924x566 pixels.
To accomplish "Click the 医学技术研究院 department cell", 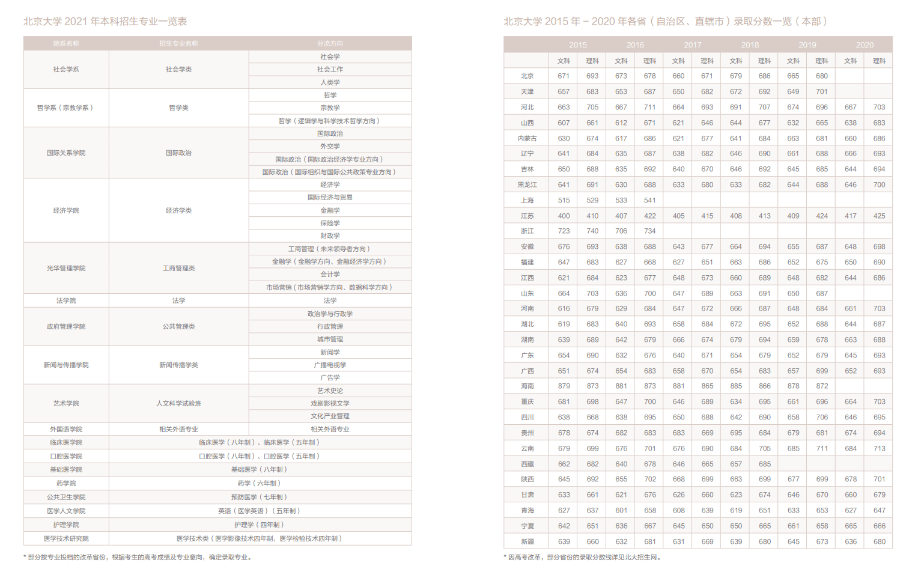I will tap(66, 538).
